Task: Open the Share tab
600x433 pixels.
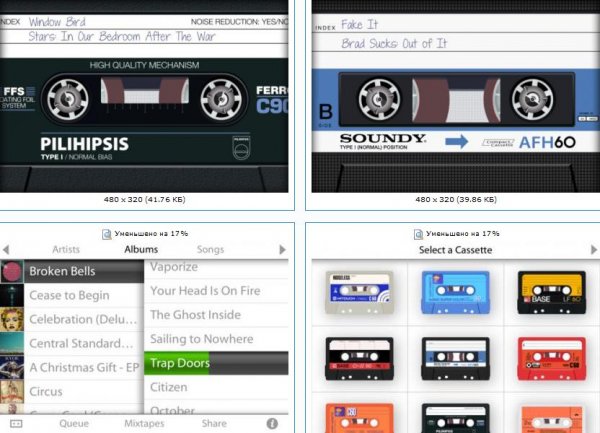Action: pos(214,423)
